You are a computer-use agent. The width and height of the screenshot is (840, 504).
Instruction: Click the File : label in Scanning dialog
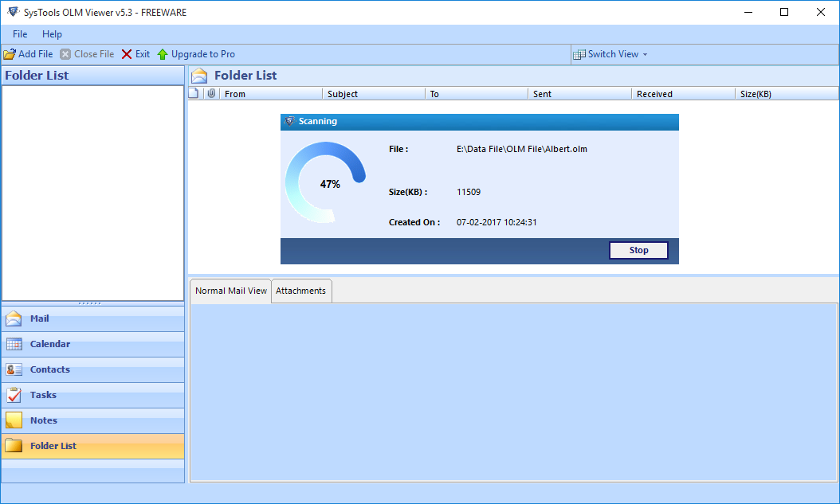398,149
